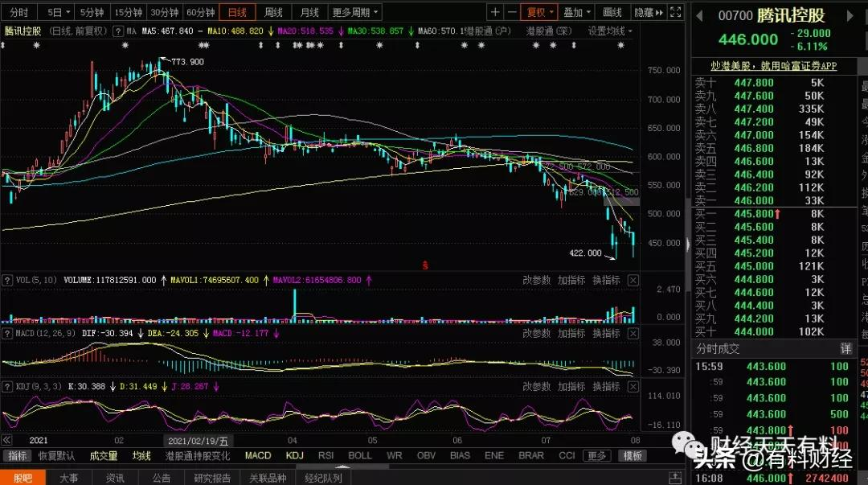
Task: Click 换指标 on KDJ panel
Action: coord(606,387)
